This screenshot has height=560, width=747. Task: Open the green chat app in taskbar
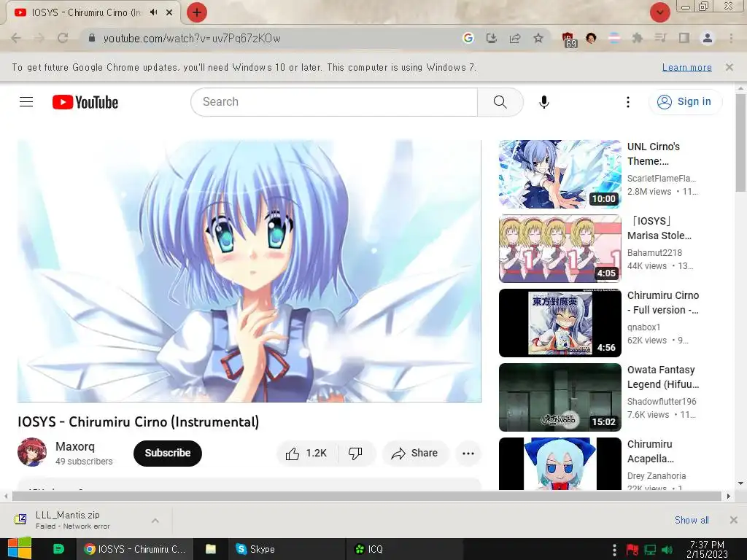(x=58, y=549)
